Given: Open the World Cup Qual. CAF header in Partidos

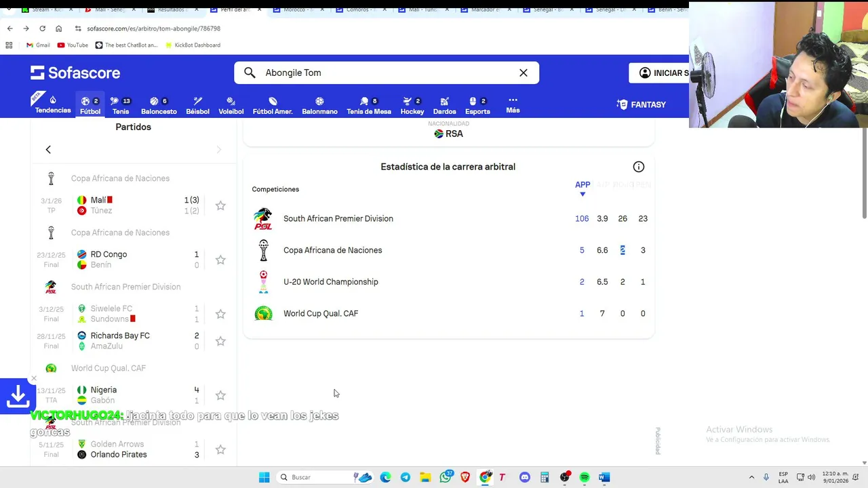Looking at the screenshot, I should 108,368.
